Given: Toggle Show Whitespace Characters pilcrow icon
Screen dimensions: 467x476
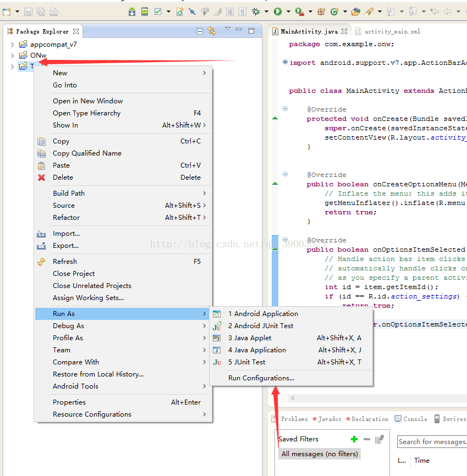Looking at the screenshot, I should click(243, 12).
